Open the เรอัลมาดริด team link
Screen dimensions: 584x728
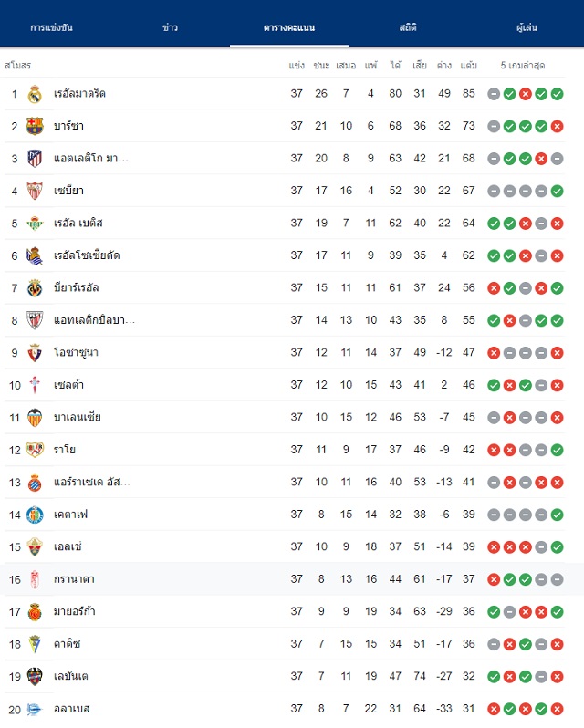79,94
